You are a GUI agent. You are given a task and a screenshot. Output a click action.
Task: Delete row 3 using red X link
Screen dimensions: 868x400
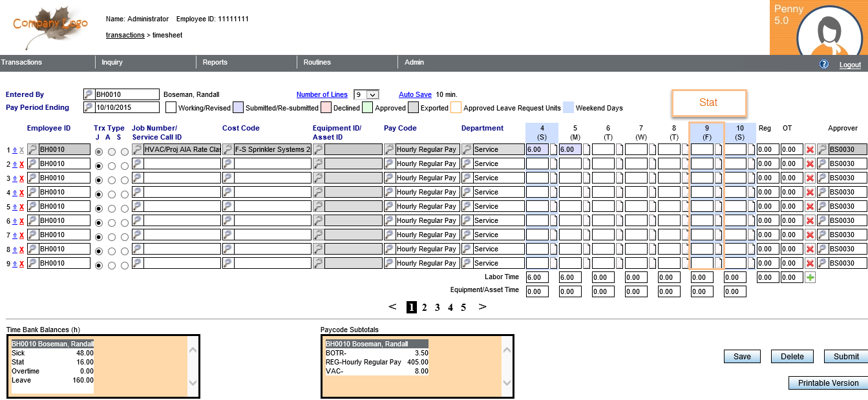pos(21,178)
